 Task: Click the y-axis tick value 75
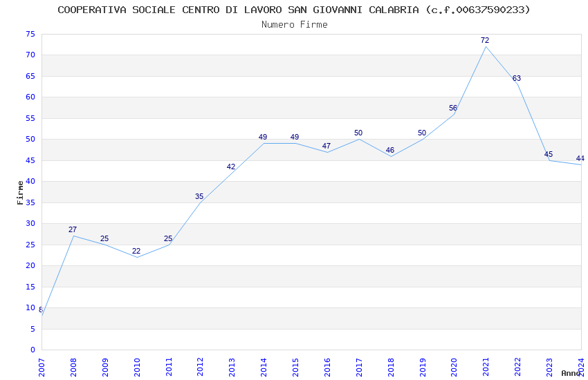[30, 34]
